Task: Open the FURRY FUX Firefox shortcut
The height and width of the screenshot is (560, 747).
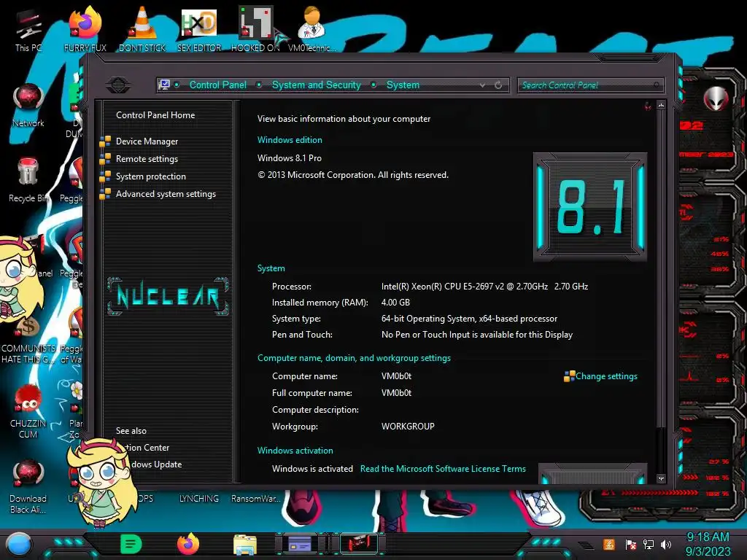Action: point(85,29)
